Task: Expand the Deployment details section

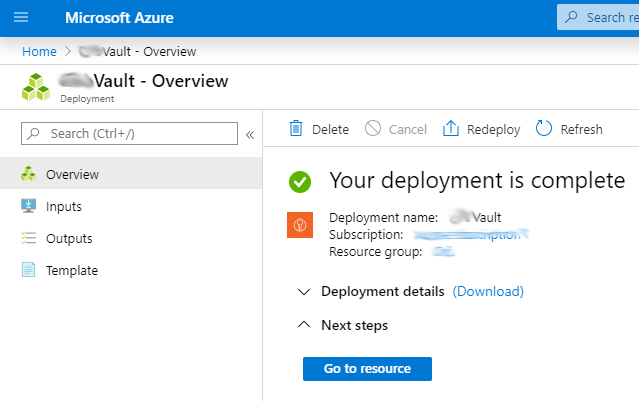Action: [304, 292]
